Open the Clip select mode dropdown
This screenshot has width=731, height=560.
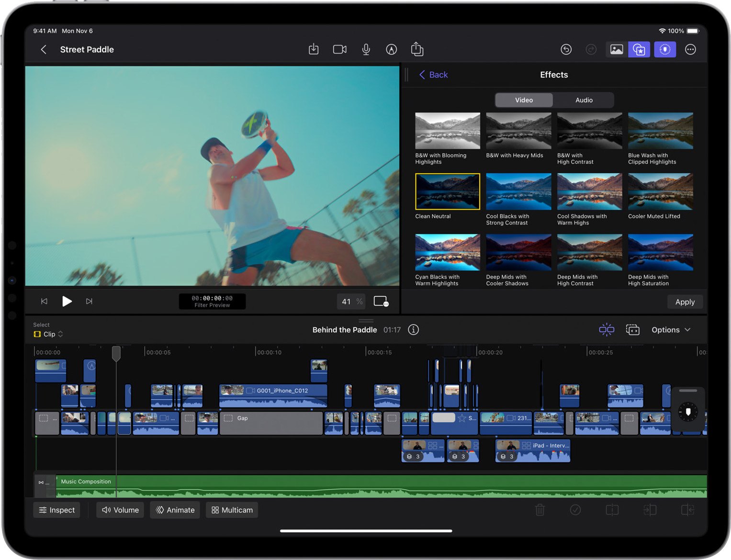[49, 334]
